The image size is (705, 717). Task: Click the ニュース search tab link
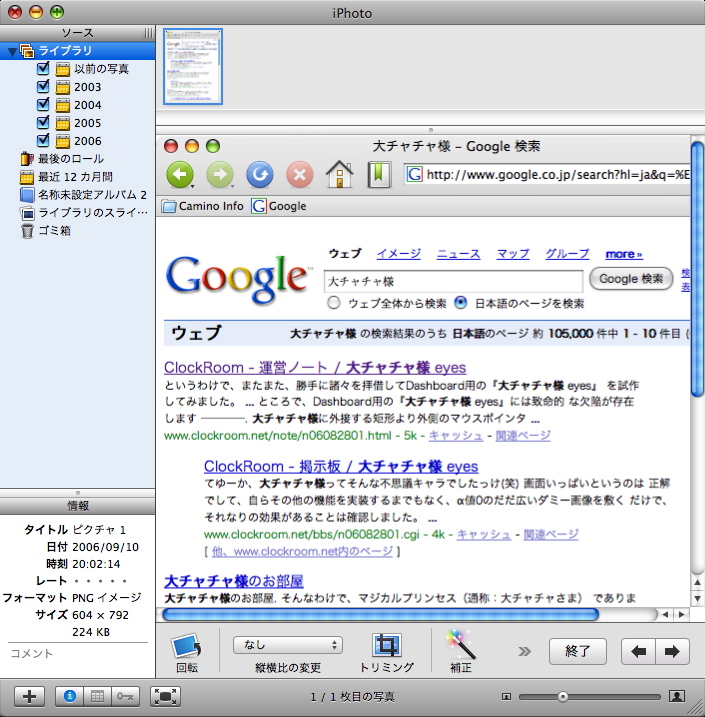(x=458, y=254)
